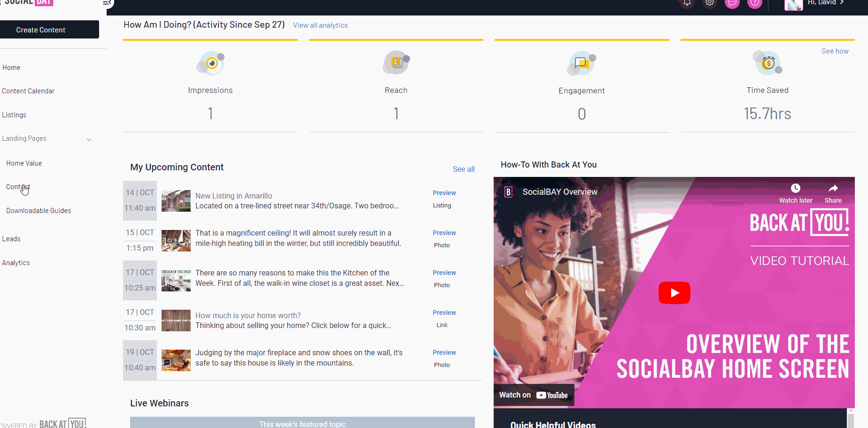
Task: Click the See how link
Action: coord(835,51)
